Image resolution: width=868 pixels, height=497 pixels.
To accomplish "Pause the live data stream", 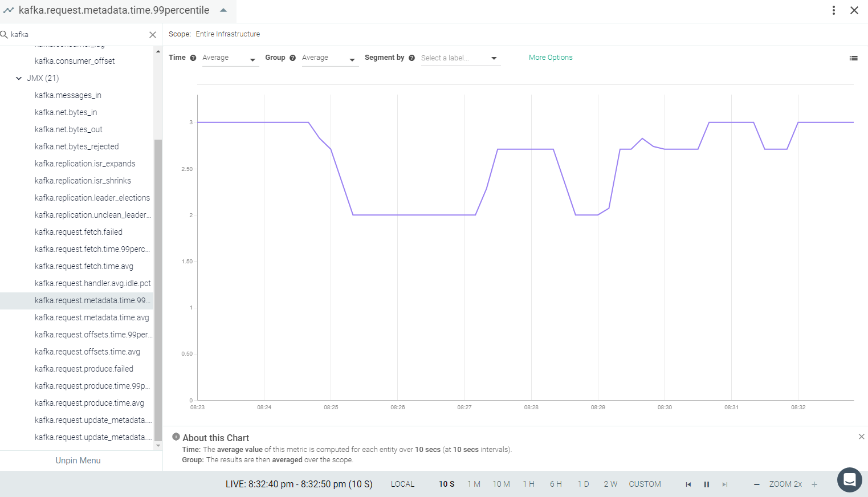I will [x=707, y=484].
